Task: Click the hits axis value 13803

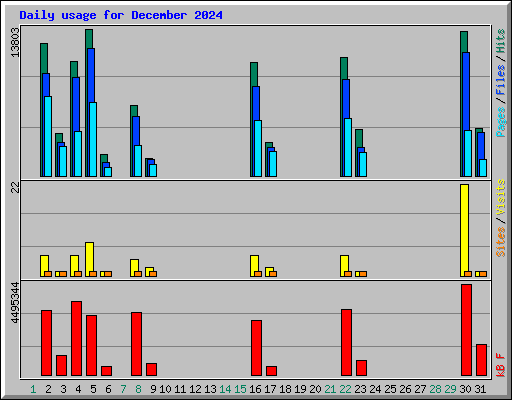Action: (x=15, y=42)
